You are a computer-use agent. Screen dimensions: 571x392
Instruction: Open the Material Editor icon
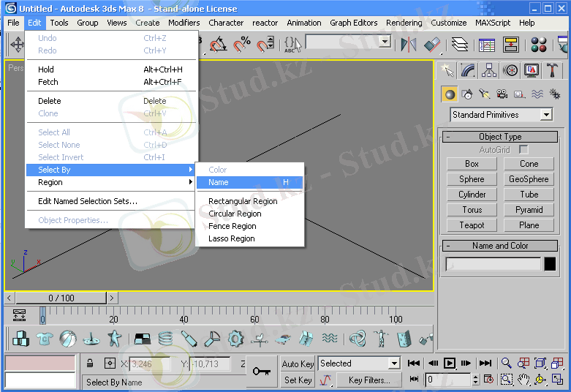(539, 45)
